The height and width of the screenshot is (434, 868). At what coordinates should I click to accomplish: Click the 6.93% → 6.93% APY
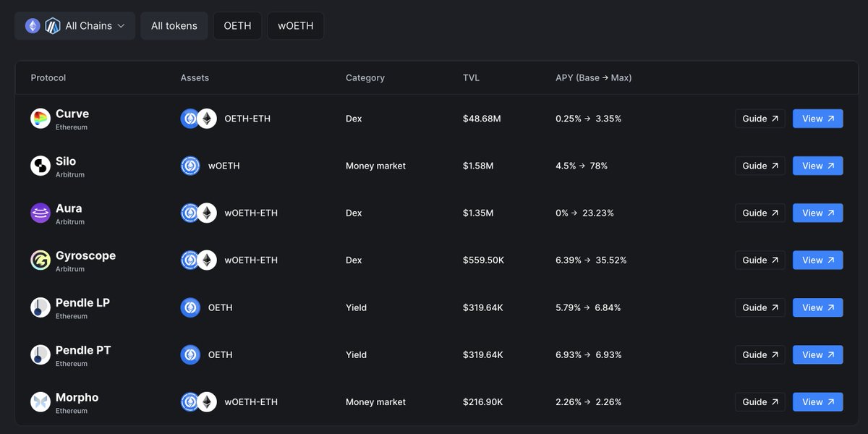pyautogui.click(x=588, y=354)
